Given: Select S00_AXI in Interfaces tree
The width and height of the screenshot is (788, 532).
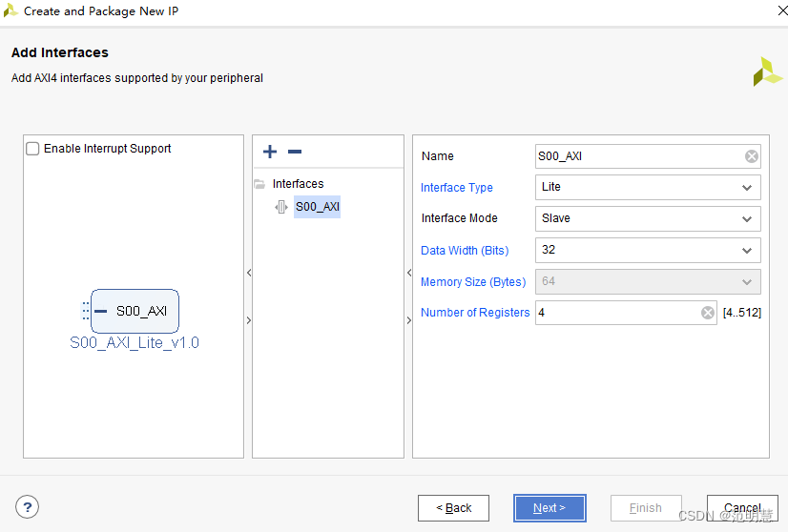Looking at the screenshot, I should coord(317,207).
